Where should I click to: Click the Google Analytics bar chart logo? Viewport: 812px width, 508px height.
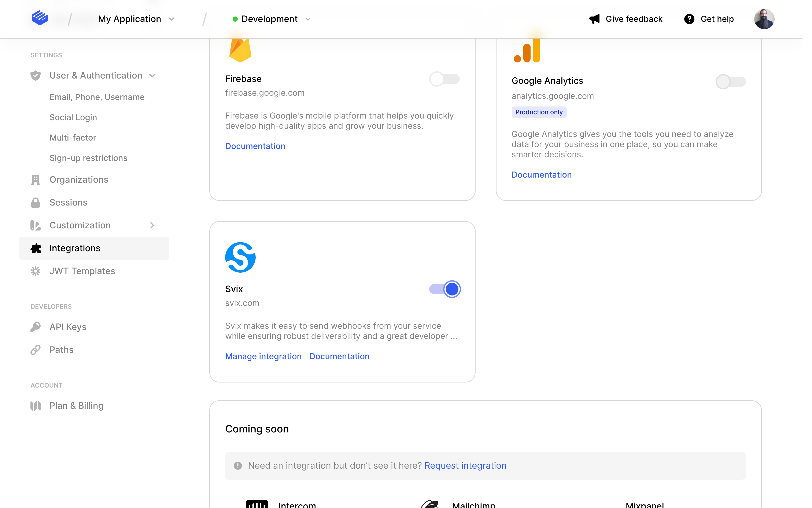[527, 50]
